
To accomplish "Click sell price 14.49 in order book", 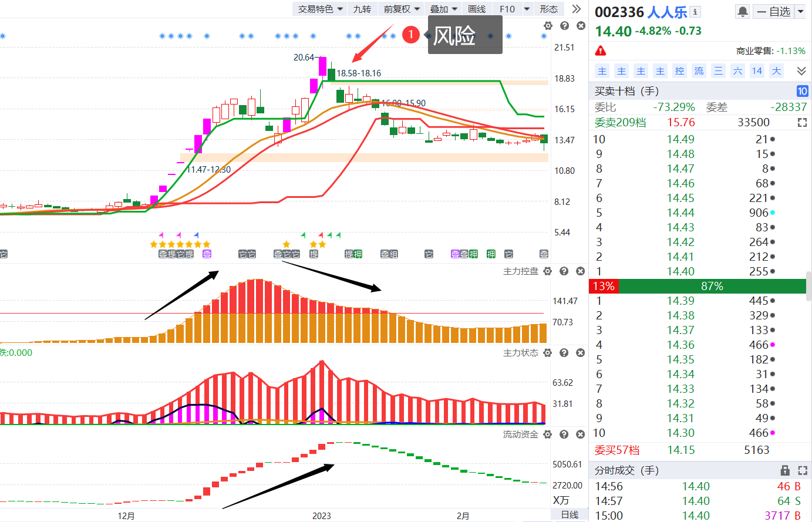I will click(680, 139).
